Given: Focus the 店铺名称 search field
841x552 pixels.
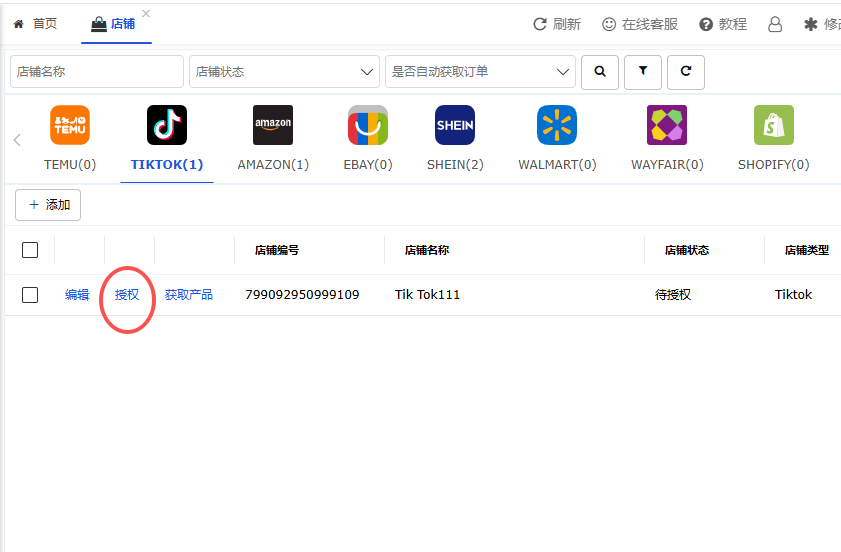Looking at the screenshot, I should (97, 71).
